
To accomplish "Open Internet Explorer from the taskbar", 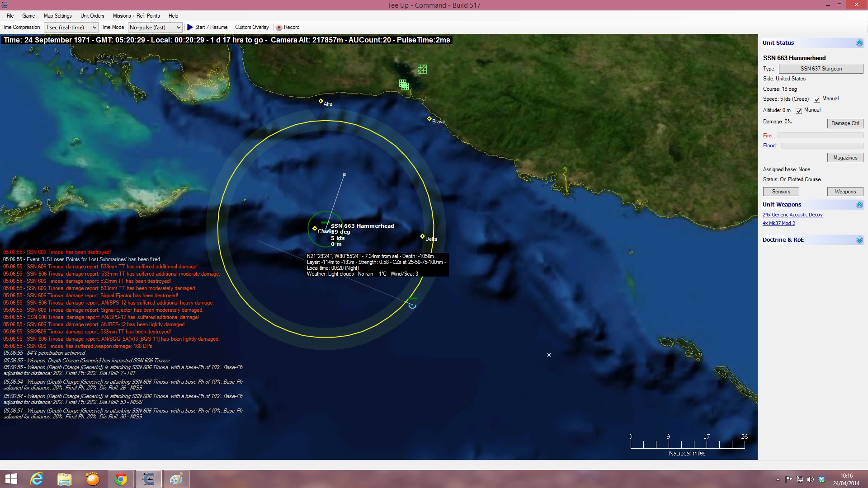I will click(x=37, y=479).
